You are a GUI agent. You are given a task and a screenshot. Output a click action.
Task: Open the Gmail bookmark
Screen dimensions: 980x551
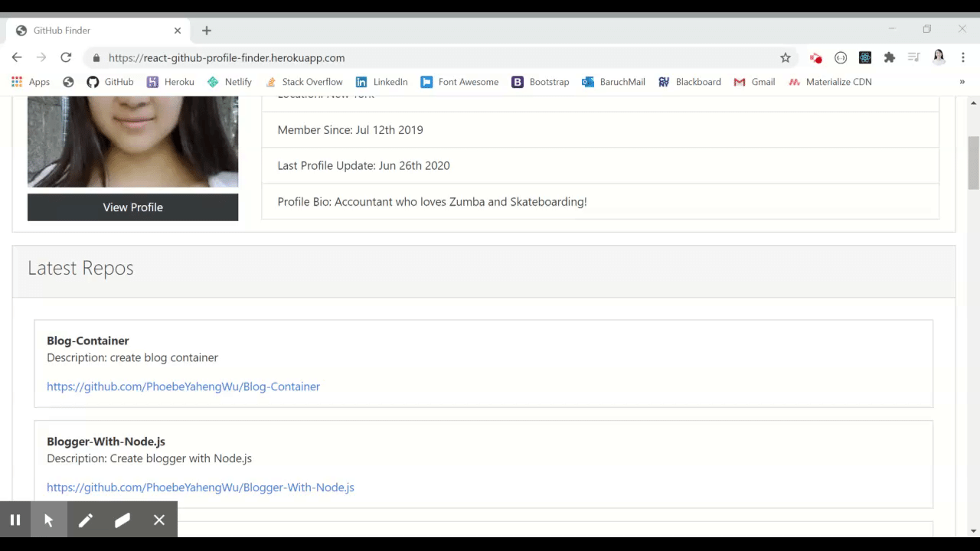tap(755, 82)
